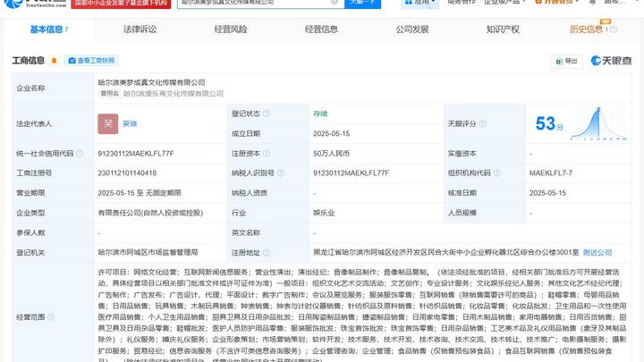Click the TianYanCha logo at top left
Viewport: 644px width, 362px height.
tap(35, 4)
